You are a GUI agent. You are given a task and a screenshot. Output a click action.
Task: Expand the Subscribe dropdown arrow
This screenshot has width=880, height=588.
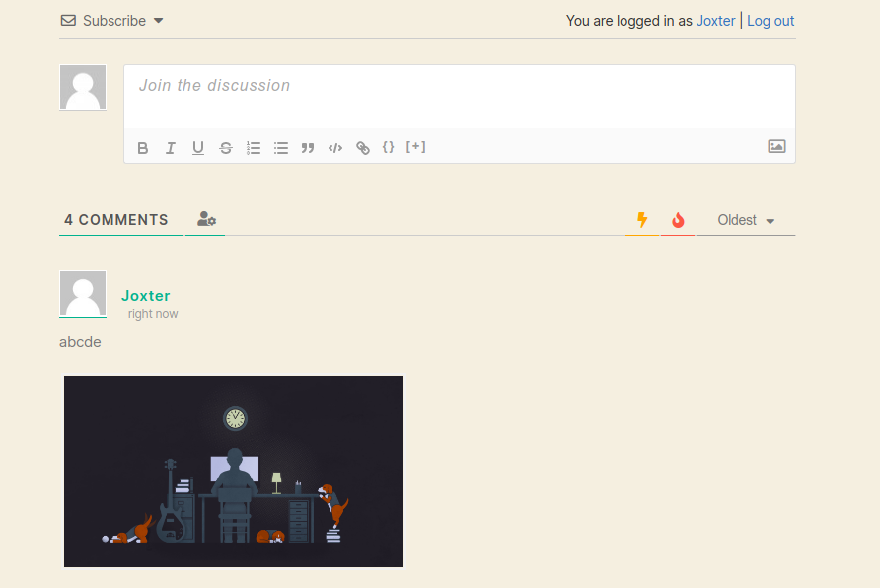[158, 21]
